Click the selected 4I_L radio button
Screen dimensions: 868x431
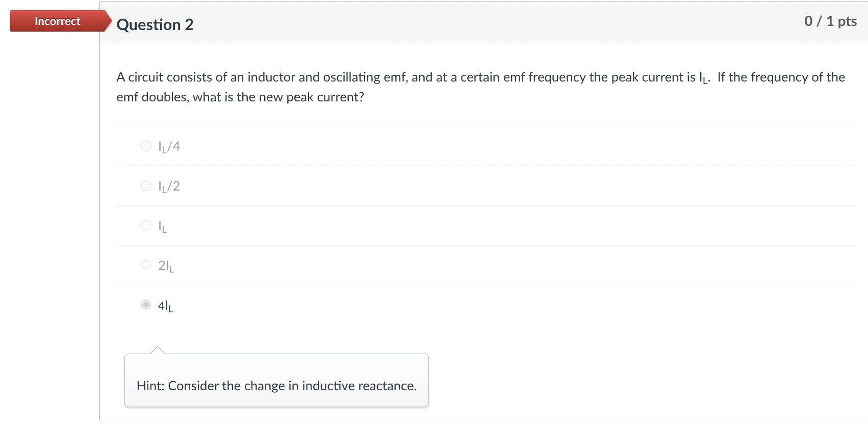coord(146,305)
